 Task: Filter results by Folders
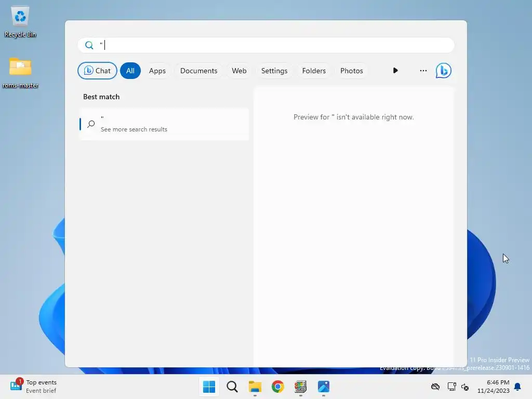tap(314, 71)
